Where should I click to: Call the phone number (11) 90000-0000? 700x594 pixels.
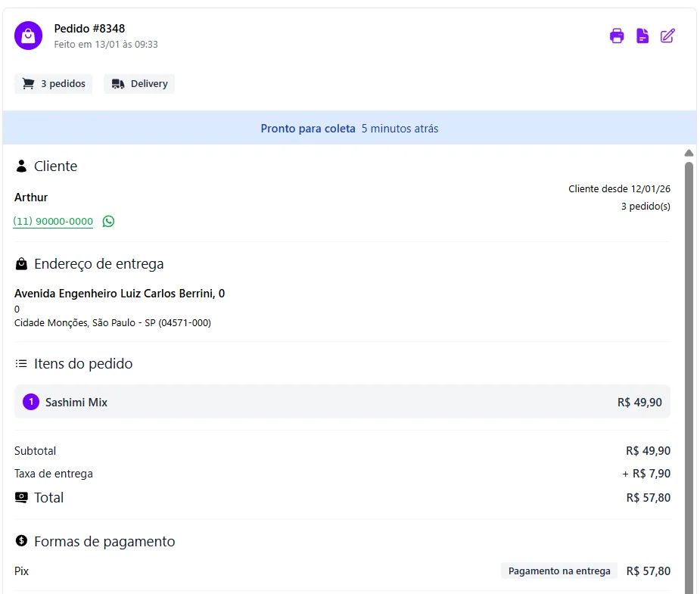[53, 222]
